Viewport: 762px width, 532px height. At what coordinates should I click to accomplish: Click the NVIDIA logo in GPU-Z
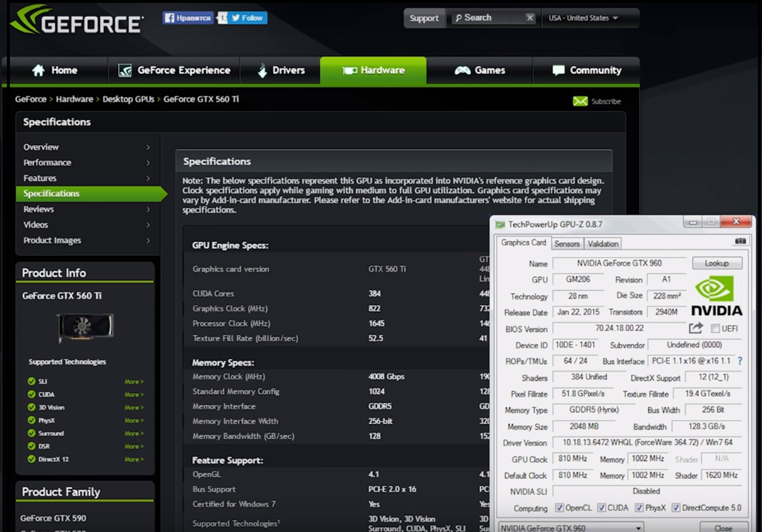717,295
